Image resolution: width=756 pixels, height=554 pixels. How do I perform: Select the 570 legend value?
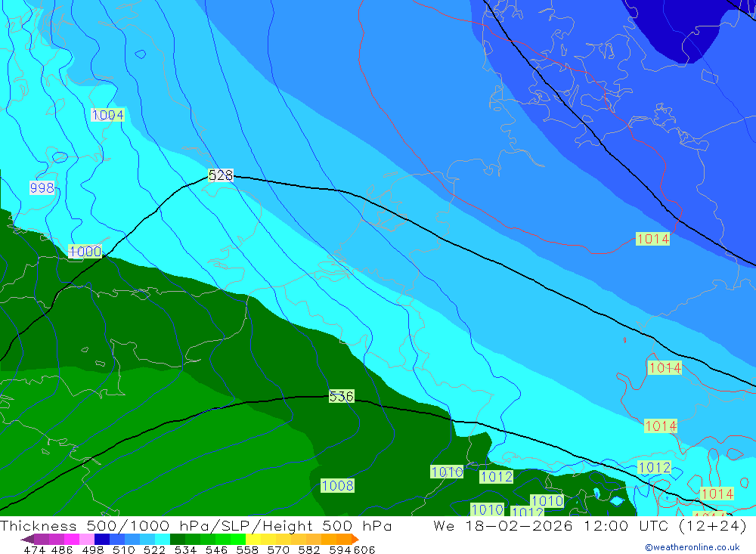pos(278,549)
